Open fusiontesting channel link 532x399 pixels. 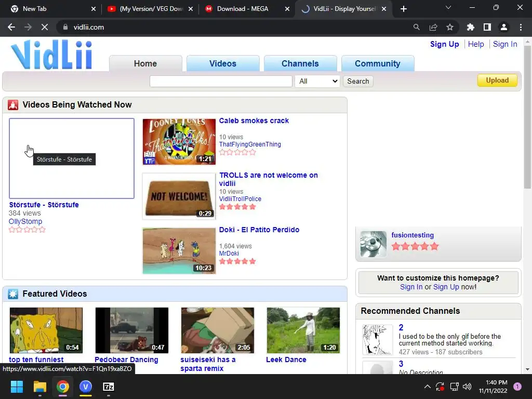tap(413, 235)
